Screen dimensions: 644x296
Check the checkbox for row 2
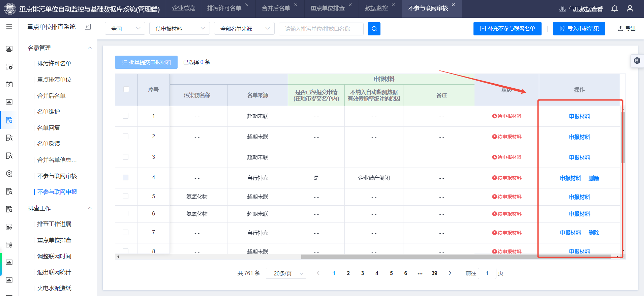click(x=126, y=137)
